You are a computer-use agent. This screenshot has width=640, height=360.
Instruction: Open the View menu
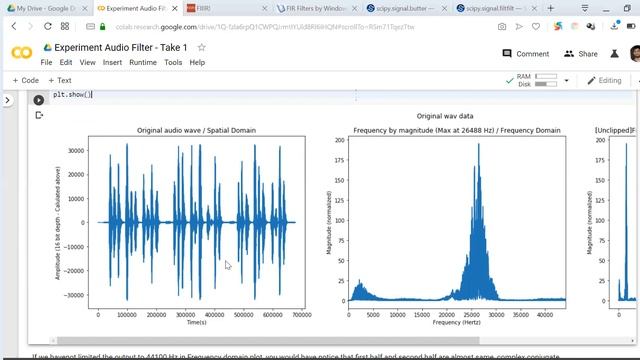[x=87, y=62]
